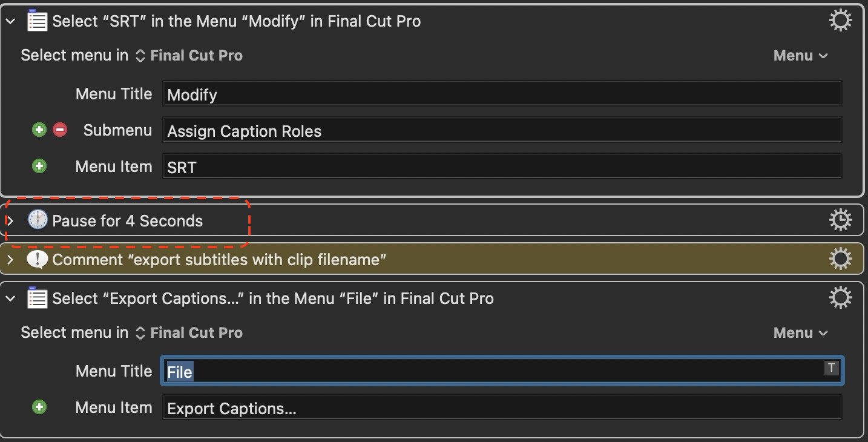Add menu level beside Export Captions Menu Item

[39, 407]
